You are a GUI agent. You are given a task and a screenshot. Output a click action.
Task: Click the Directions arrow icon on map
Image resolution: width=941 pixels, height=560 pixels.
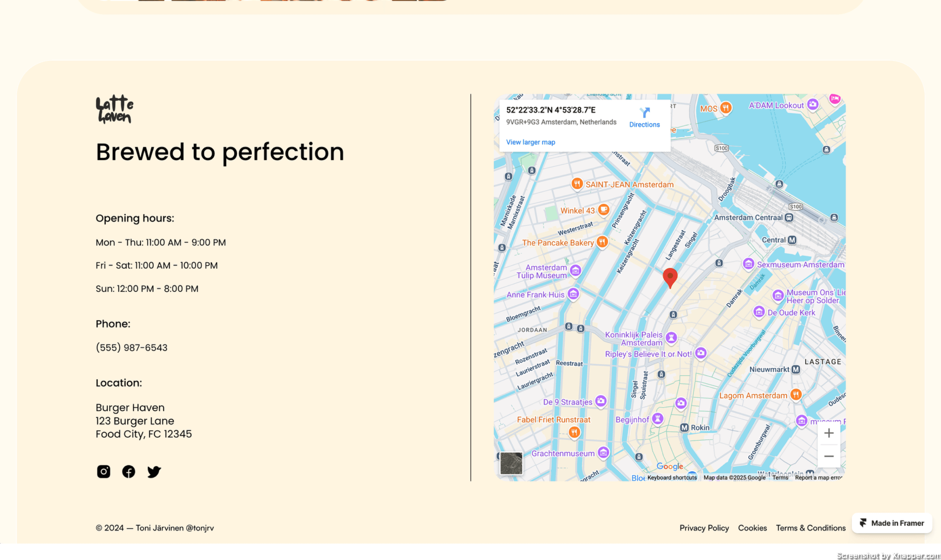tap(644, 112)
